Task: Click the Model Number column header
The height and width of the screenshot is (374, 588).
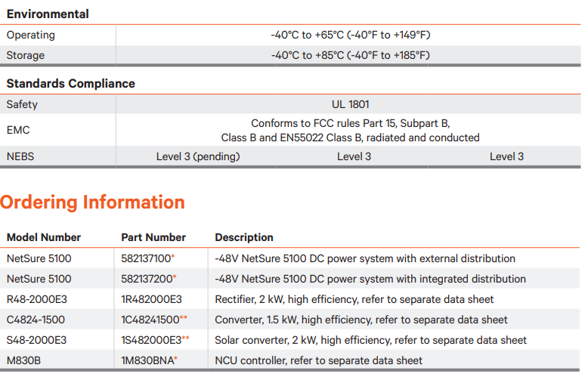Action: 44,237
